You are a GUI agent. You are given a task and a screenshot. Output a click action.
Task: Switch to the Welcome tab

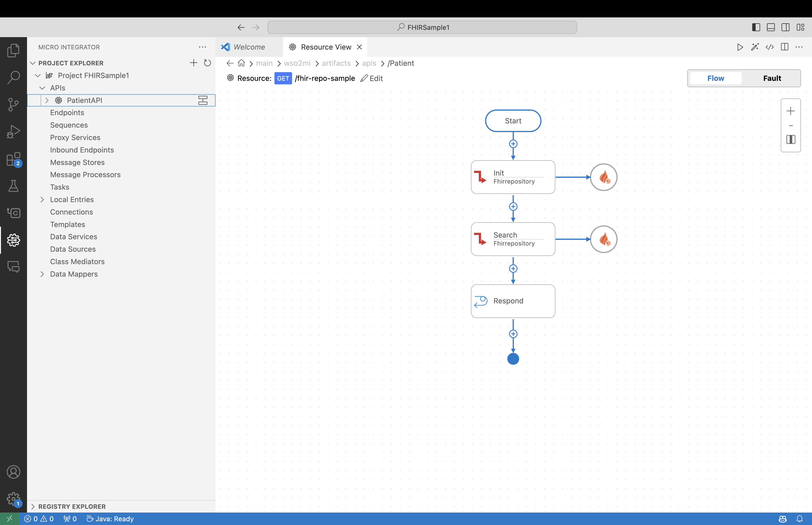tap(249, 47)
